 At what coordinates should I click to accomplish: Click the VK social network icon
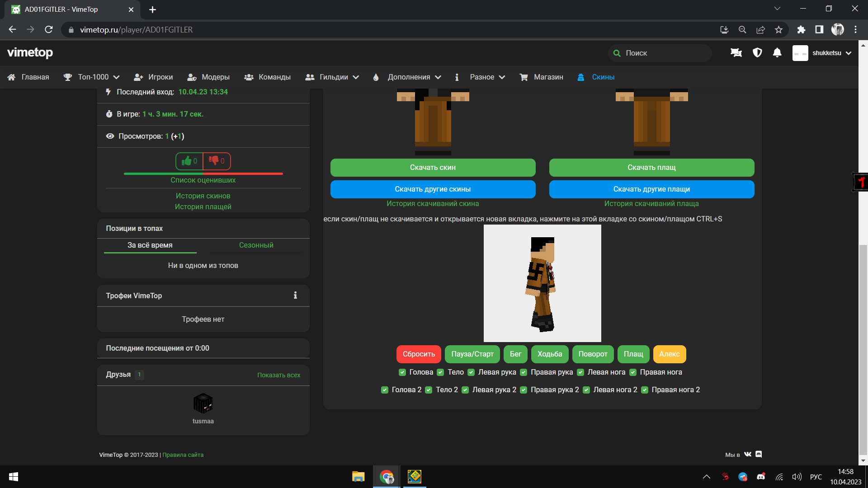748,454
